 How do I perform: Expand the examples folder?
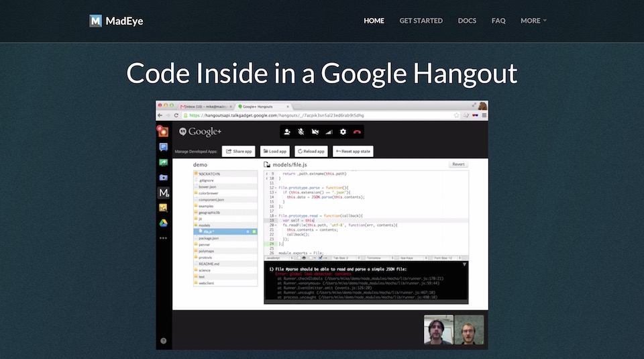[225, 206]
